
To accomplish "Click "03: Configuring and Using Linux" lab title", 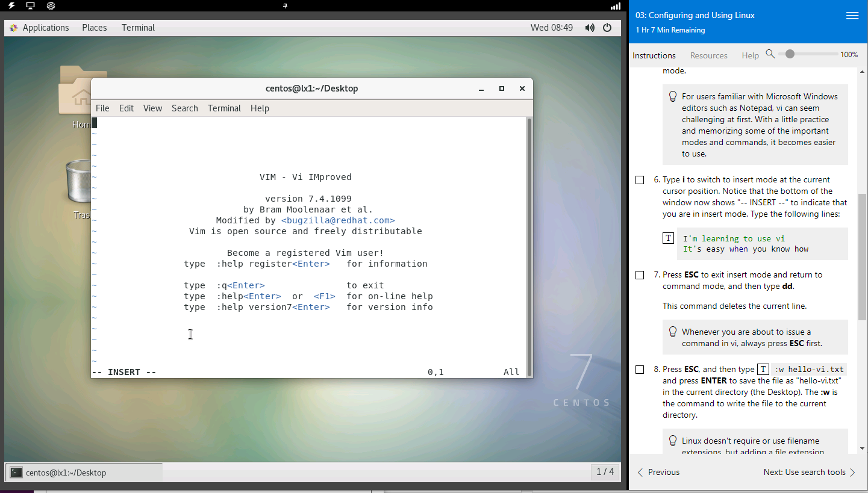I will click(x=695, y=16).
